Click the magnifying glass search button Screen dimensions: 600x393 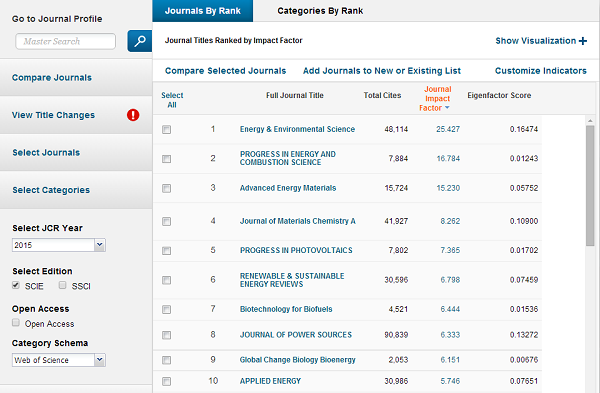click(x=140, y=41)
